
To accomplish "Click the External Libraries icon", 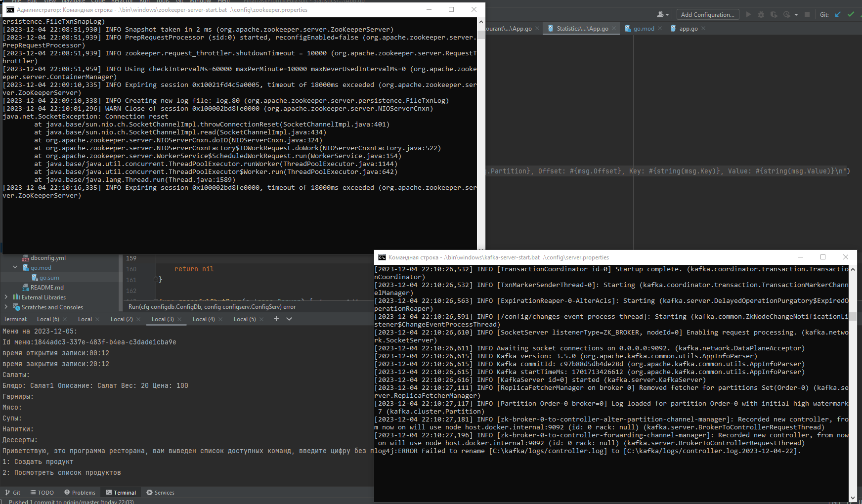I will pyautogui.click(x=16, y=297).
